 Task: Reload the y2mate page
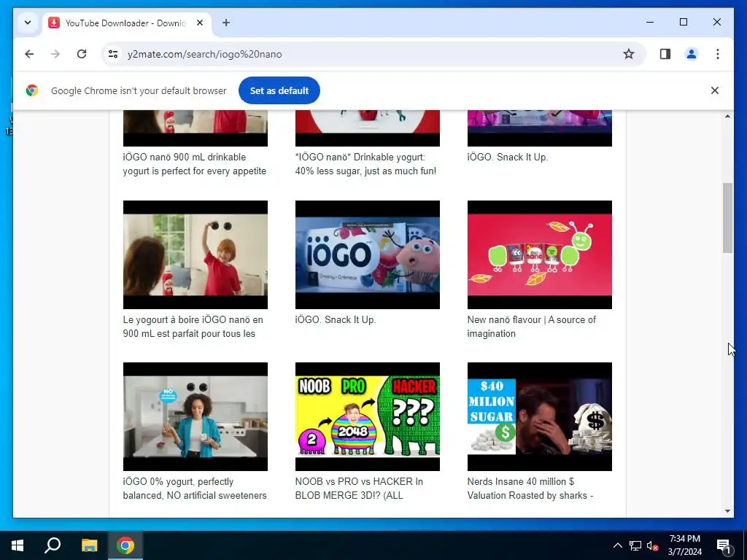tap(82, 54)
